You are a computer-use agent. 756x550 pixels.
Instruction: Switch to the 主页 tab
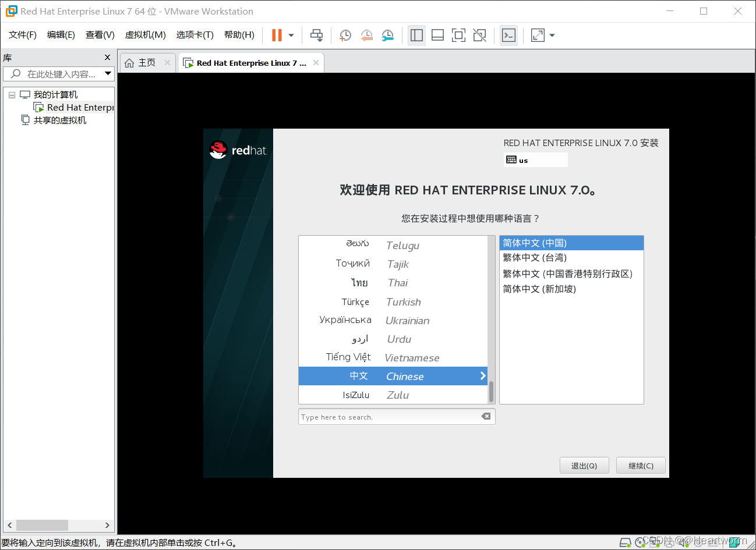pos(147,62)
